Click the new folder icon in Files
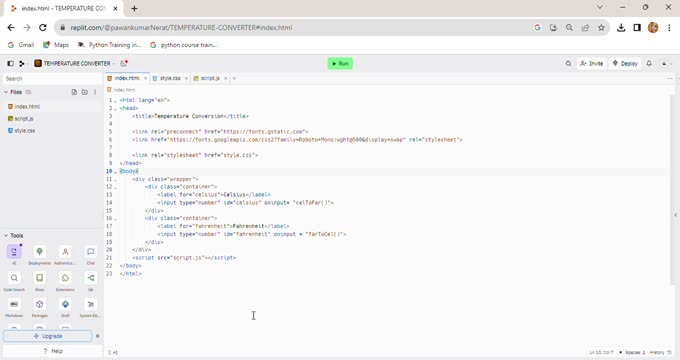The width and height of the screenshot is (680, 360). (x=85, y=92)
